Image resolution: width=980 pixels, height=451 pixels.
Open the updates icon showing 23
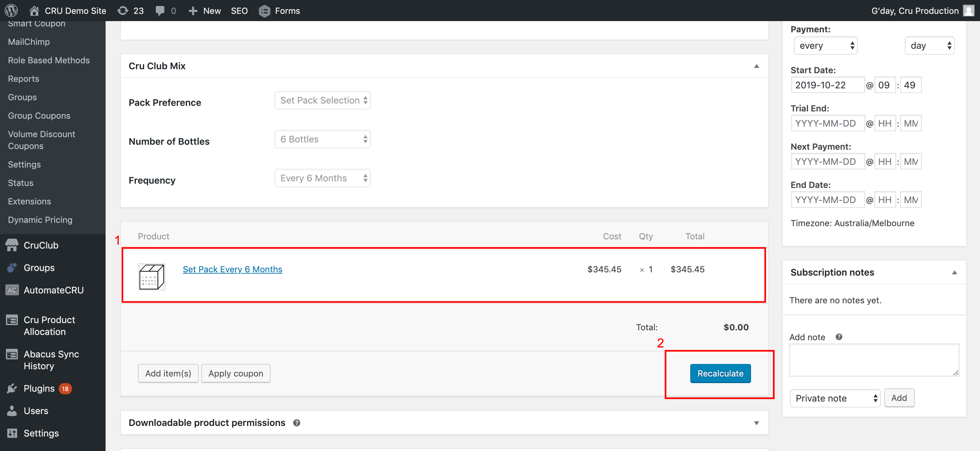[122, 11]
